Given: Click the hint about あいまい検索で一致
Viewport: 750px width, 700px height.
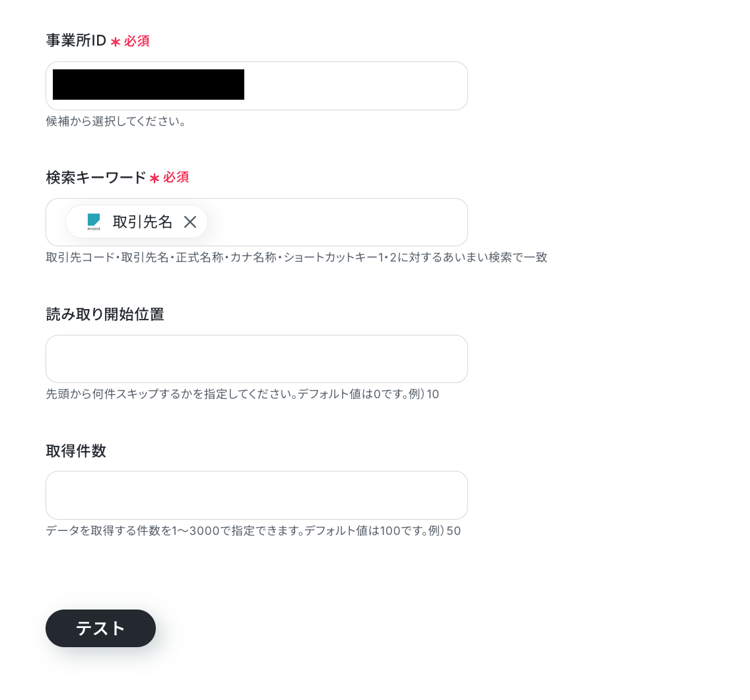Looking at the screenshot, I should pyautogui.click(x=296, y=258).
